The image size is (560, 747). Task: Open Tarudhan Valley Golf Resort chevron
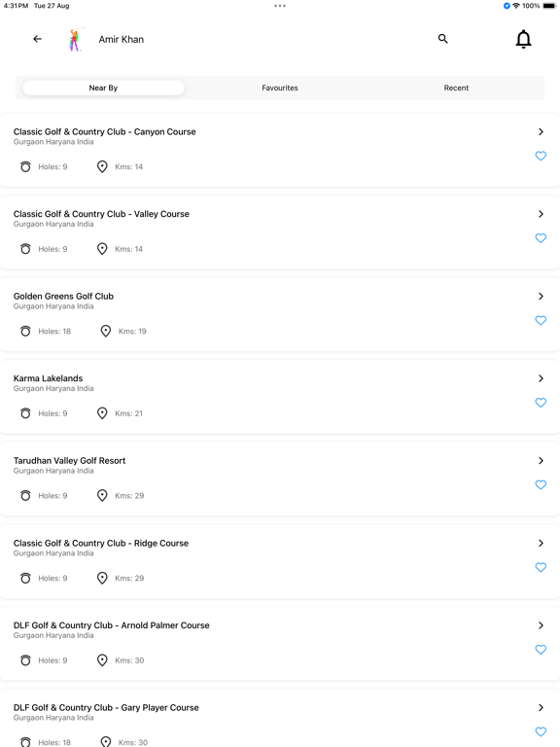point(541,461)
